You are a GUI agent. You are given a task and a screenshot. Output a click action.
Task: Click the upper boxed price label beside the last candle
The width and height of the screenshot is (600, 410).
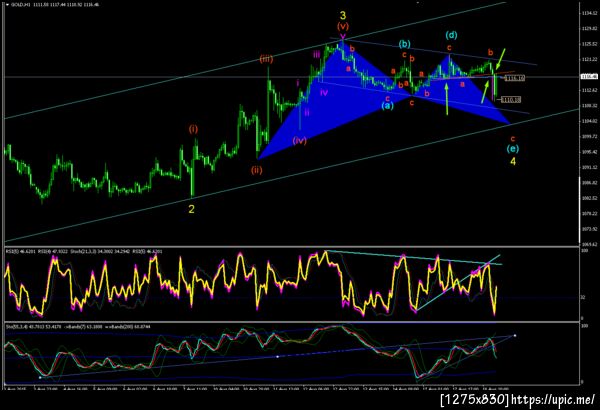click(515, 78)
